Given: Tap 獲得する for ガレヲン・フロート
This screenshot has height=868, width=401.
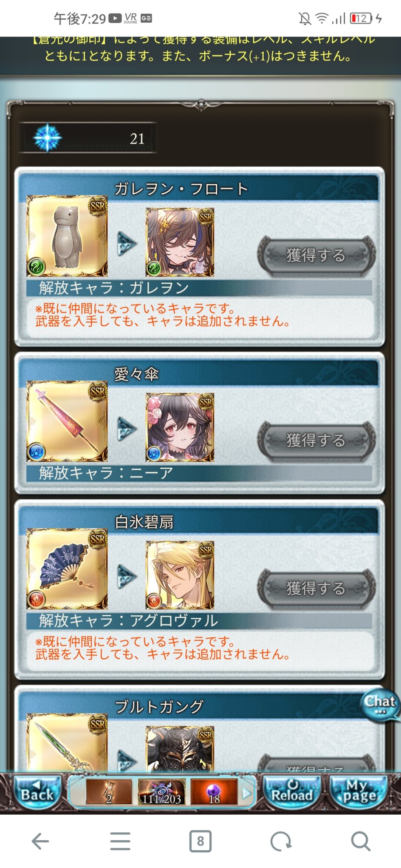Looking at the screenshot, I should click(316, 255).
